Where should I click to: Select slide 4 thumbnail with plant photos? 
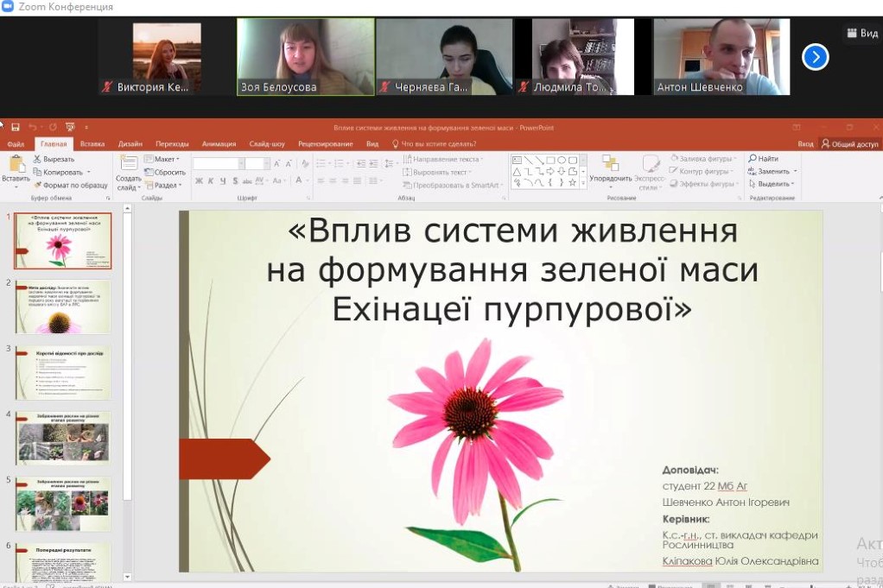coord(62,438)
